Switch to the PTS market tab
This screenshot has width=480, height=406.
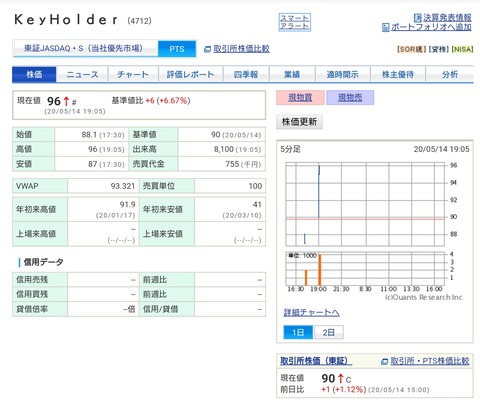pyautogui.click(x=177, y=49)
